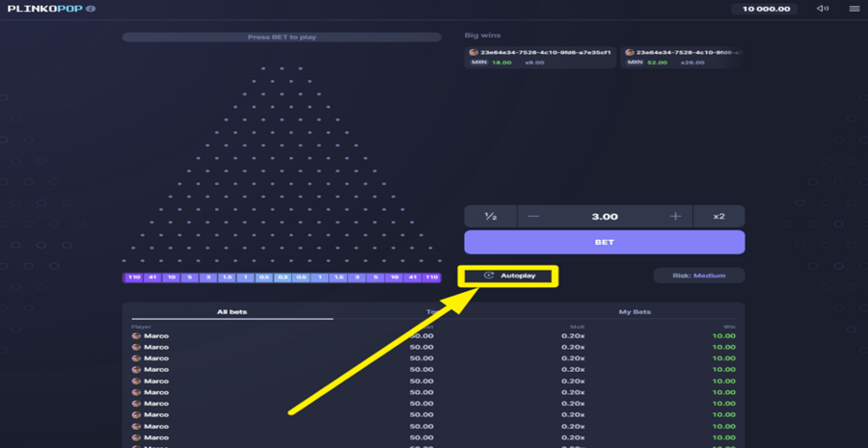Decrease bet with the minus icon
Image resolution: width=868 pixels, height=448 pixels.
(533, 216)
